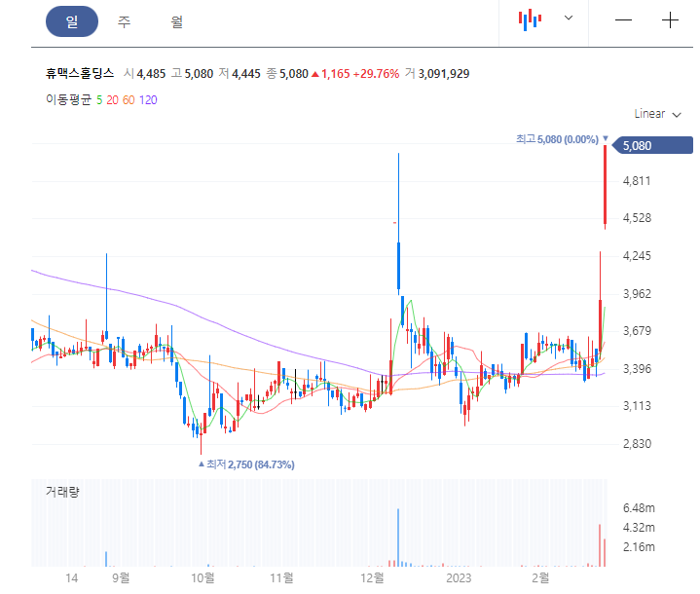Click the opening price 4,485
Image resolution: width=700 pixels, height=594 pixels.
click(x=151, y=74)
